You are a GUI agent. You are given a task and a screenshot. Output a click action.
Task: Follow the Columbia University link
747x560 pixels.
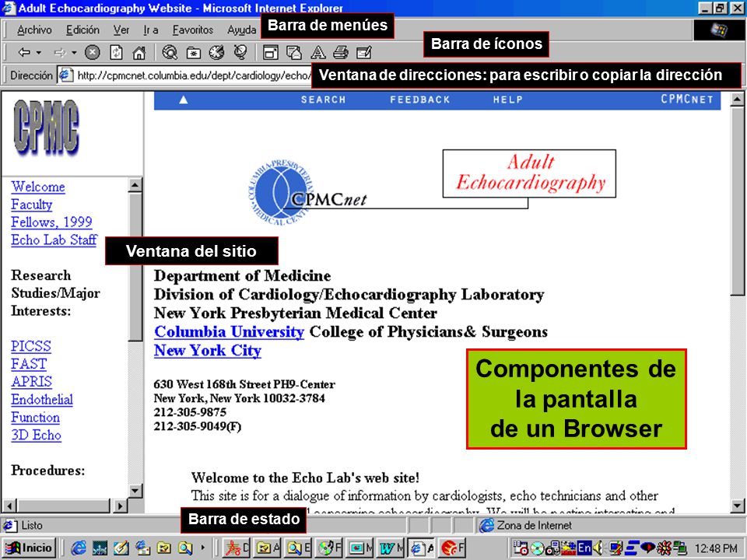coord(229,332)
